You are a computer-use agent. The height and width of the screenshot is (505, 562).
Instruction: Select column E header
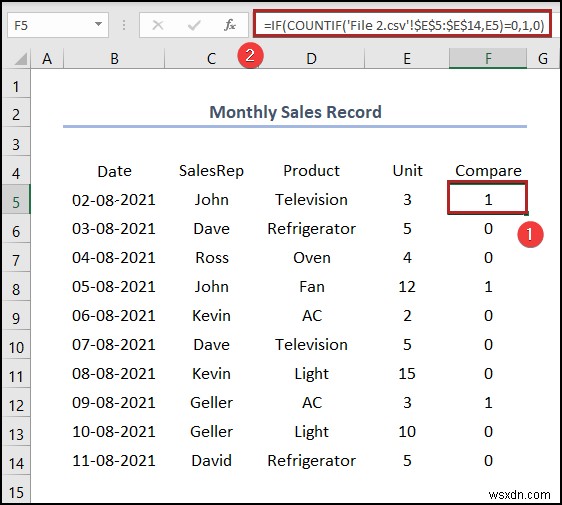pos(407,58)
